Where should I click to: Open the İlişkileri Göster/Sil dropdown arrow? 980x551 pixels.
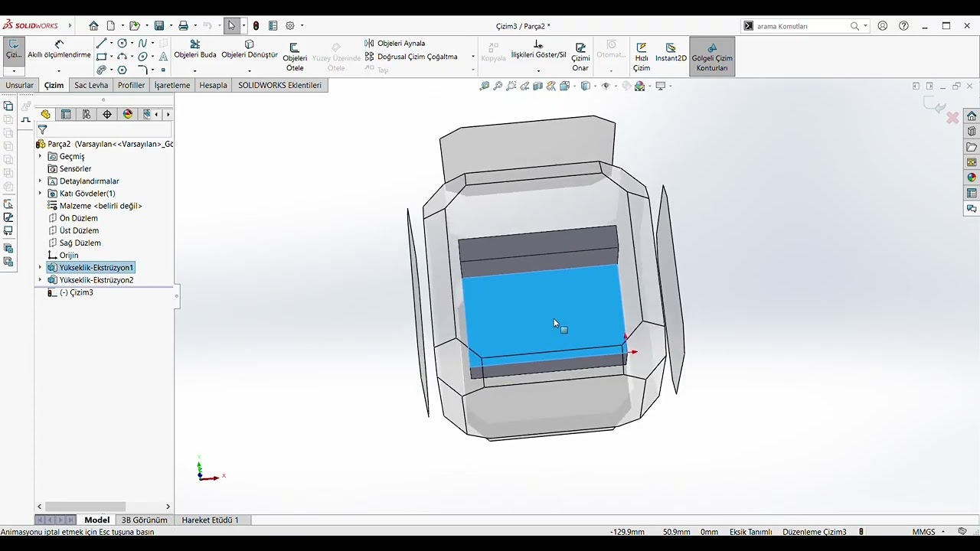tap(538, 70)
